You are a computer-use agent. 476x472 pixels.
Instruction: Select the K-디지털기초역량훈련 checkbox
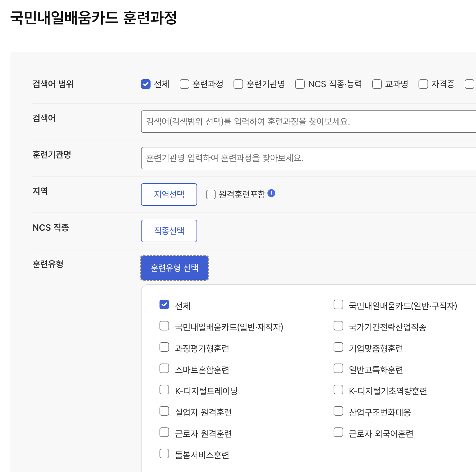click(x=338, y=390)
